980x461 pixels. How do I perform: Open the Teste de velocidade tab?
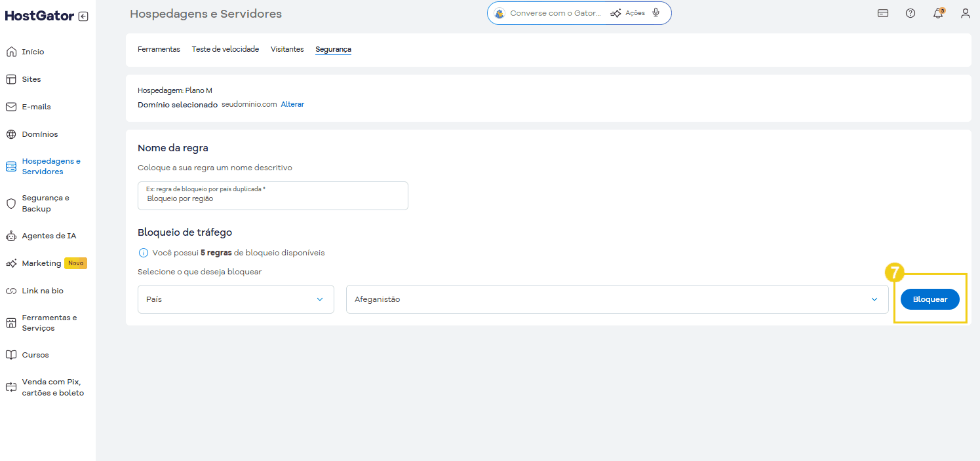225,48
